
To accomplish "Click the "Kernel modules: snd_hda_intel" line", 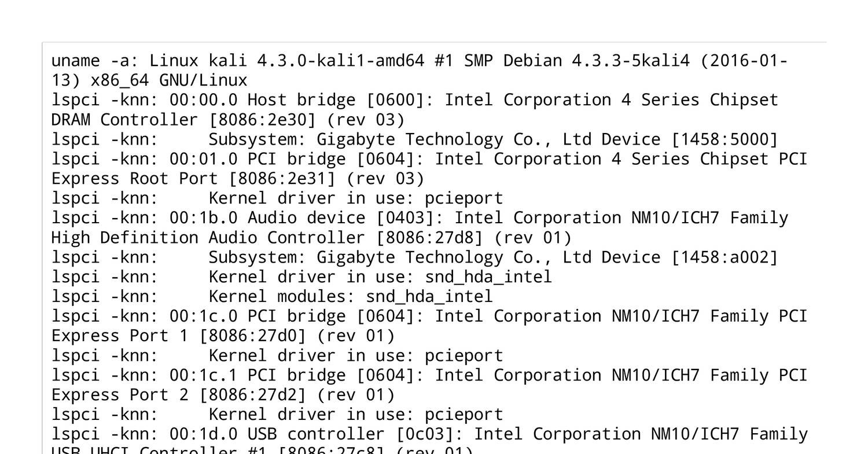I will tap(351, 297).
